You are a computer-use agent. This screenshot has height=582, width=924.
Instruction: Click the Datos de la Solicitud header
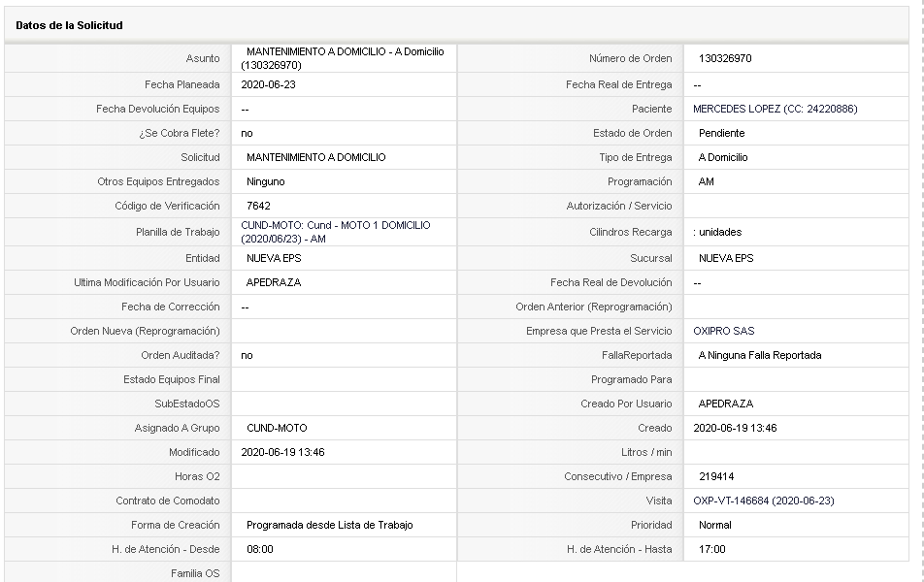[x=69, y=25]
